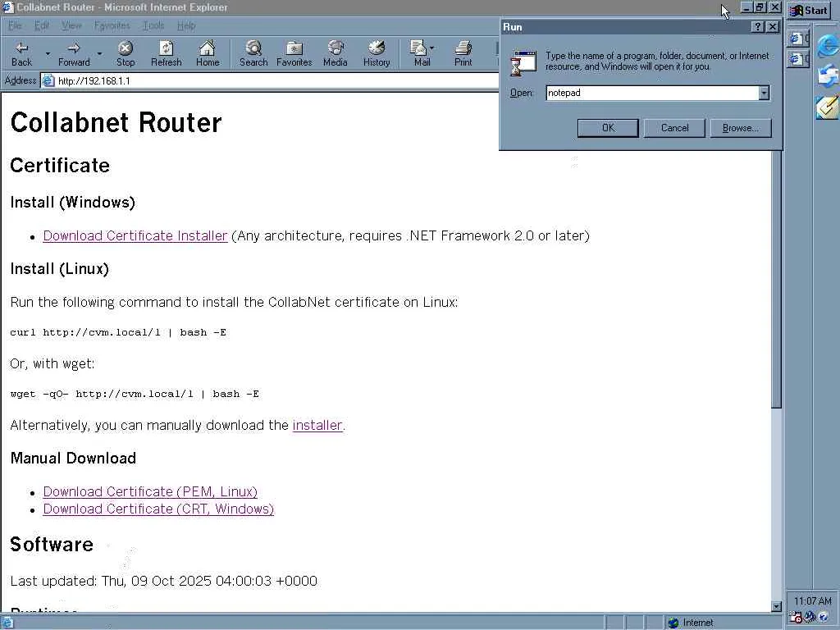Open the Forward history dropdown arrow
Screen dimensions: 840x630
click(99, 53)
